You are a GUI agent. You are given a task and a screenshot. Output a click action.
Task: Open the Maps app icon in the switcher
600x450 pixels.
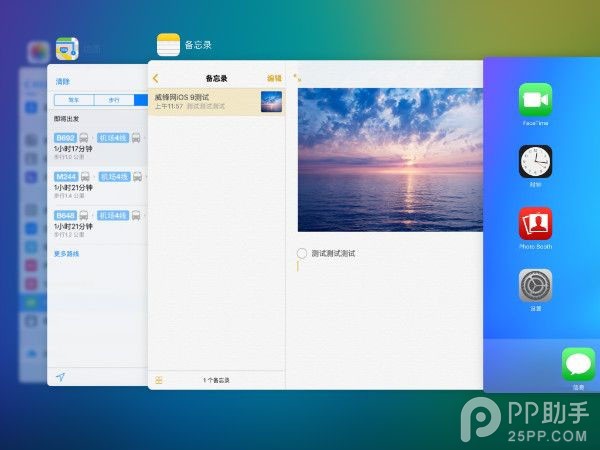pos(67,49)
